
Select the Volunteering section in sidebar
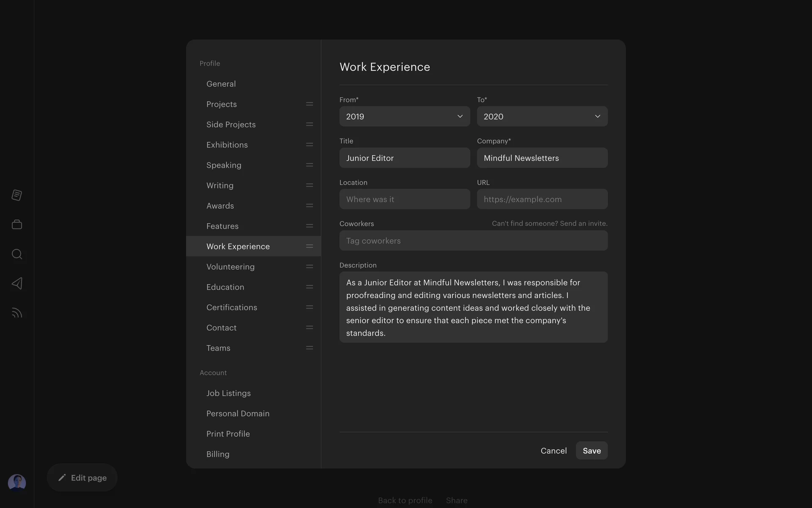[230, 267]
